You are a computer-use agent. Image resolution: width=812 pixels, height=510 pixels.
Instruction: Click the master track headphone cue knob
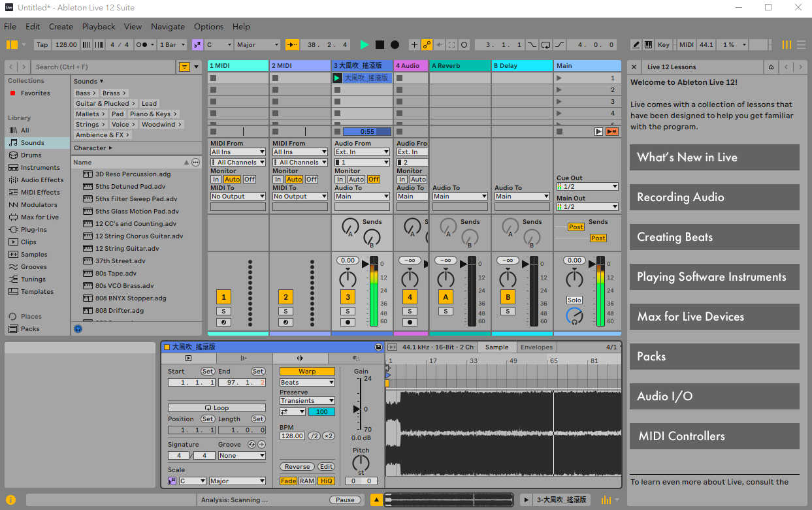[x=574, y=317]
